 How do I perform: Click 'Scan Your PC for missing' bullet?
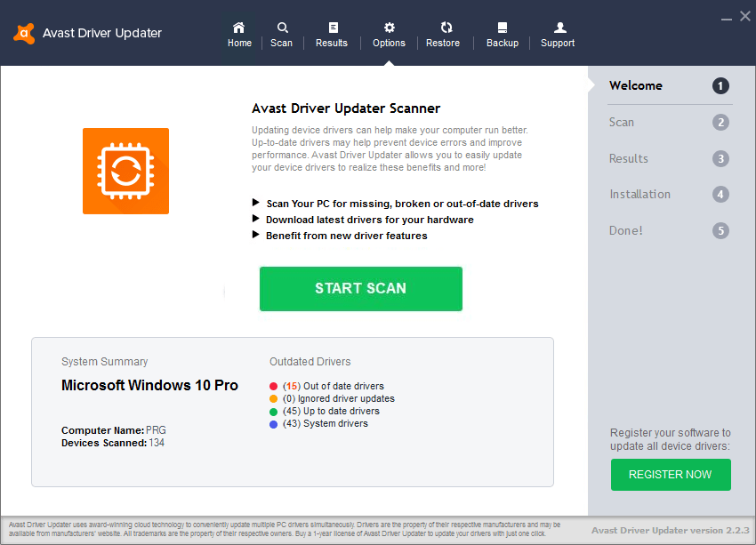point(402,204)
